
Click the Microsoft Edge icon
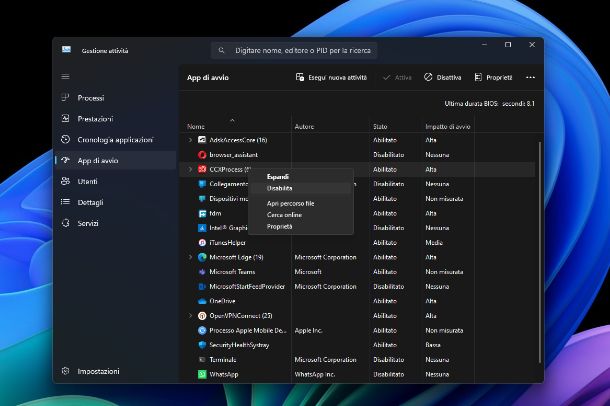pos(202,257)
